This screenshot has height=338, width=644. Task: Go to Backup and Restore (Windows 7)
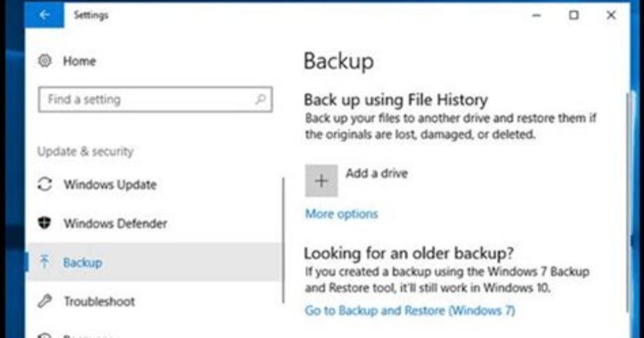(x=410, y=311)
